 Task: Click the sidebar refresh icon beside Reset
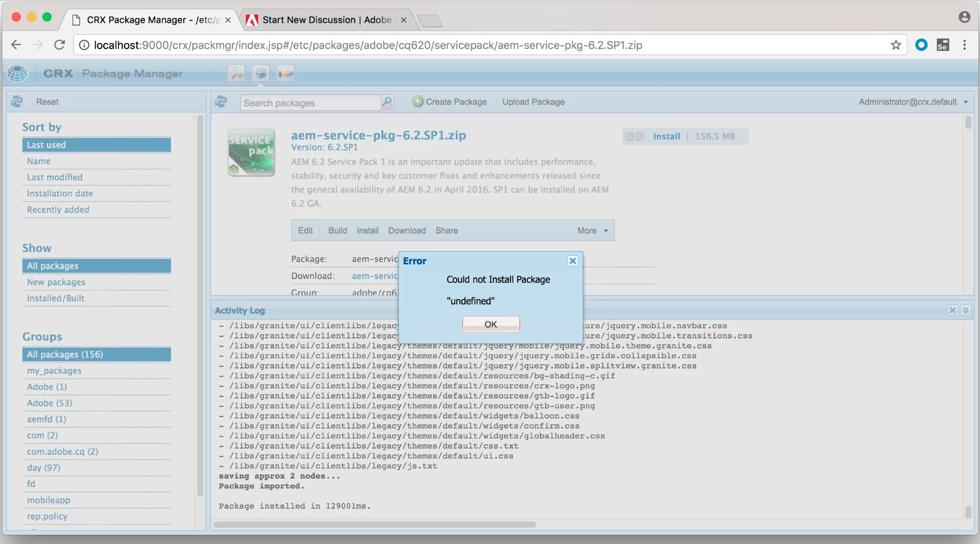(x=17, y=102)
